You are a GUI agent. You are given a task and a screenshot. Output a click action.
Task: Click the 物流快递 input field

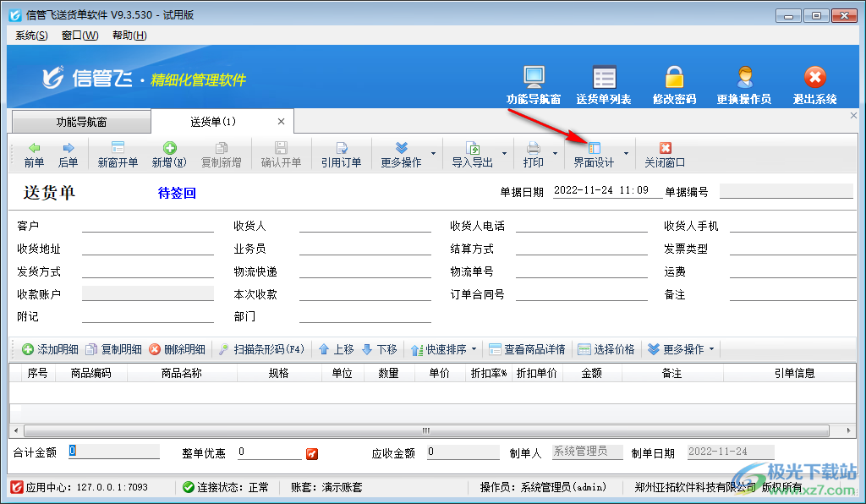(365, 271)
